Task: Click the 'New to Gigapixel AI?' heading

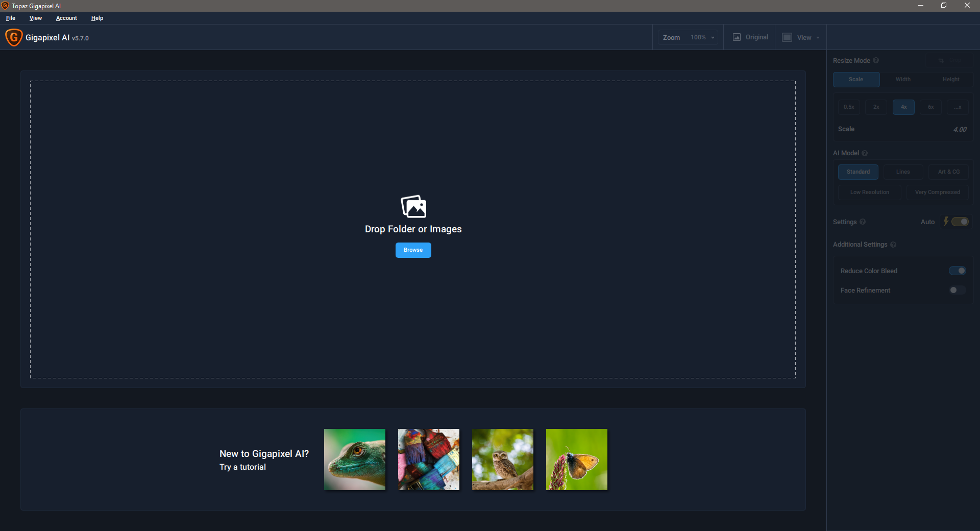Action: [x=264, y=453]
